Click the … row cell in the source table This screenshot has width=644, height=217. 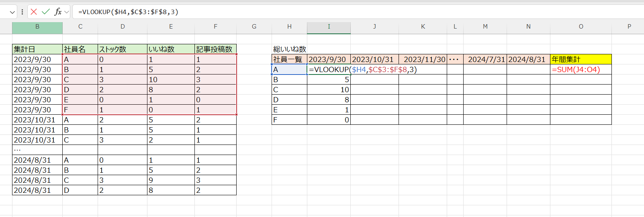pyautogui.click(x=37, y=150)
